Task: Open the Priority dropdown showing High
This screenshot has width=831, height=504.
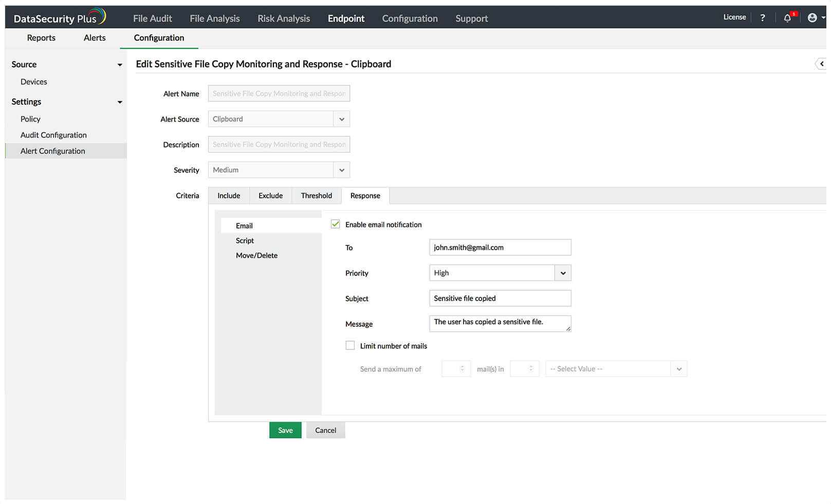Action: point(563,273)
